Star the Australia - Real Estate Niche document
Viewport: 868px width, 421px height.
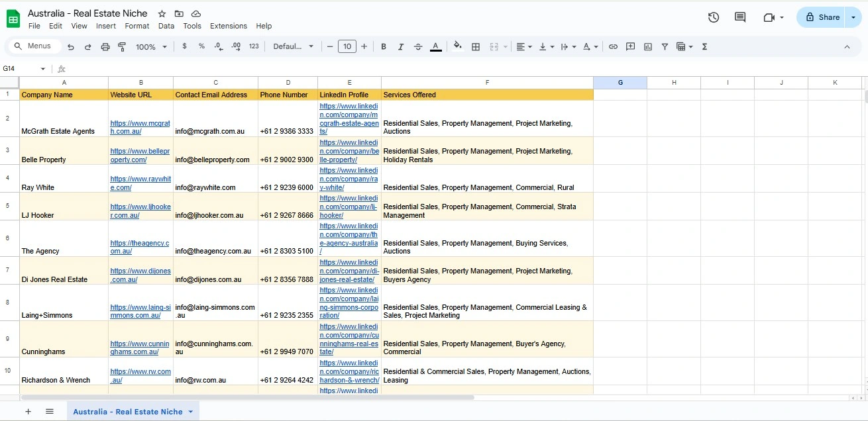[x=162, y=14]
